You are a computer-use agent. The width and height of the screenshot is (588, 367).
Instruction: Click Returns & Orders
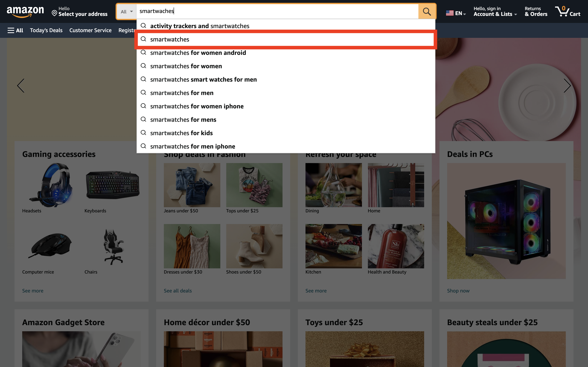click(x=536, y=11)
